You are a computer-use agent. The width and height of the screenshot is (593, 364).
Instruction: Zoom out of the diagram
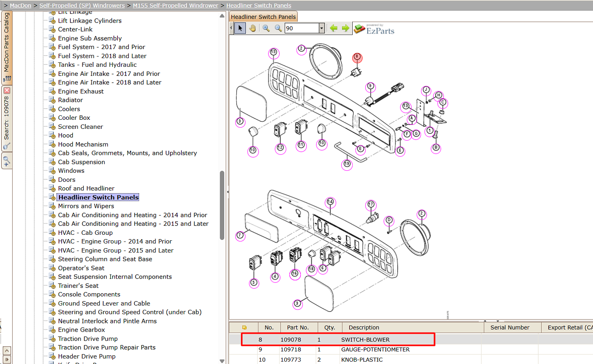278,28
